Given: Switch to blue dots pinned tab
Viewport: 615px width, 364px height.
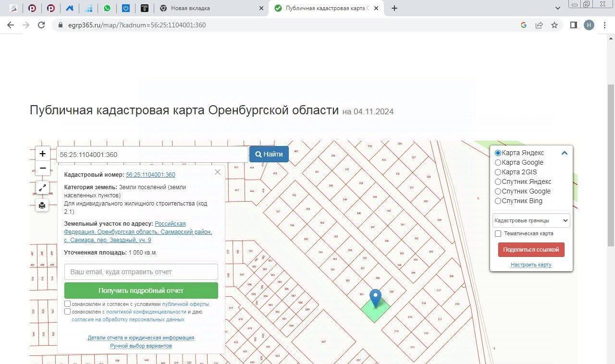Looking at the screenshot, I should coord(88,8).
